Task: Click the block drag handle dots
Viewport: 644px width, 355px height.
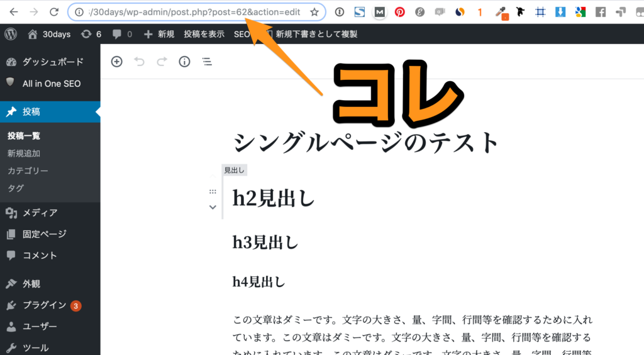Action: tap(213, 192)
